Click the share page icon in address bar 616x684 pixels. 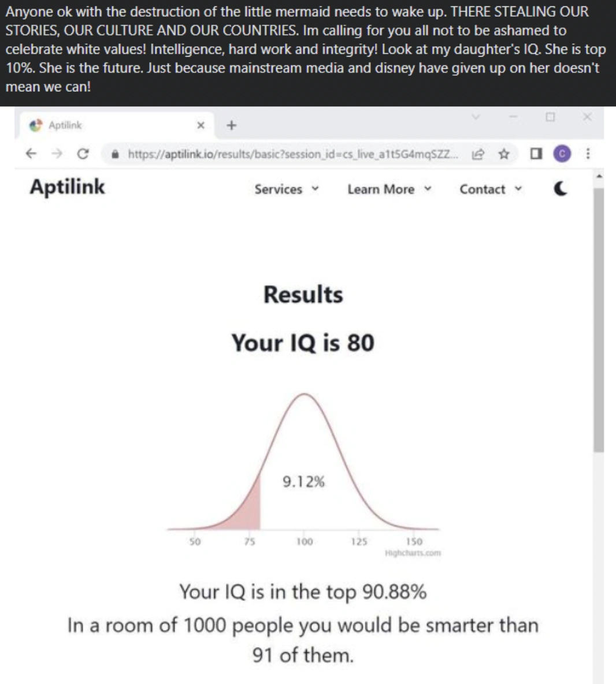tap(478, 154)
